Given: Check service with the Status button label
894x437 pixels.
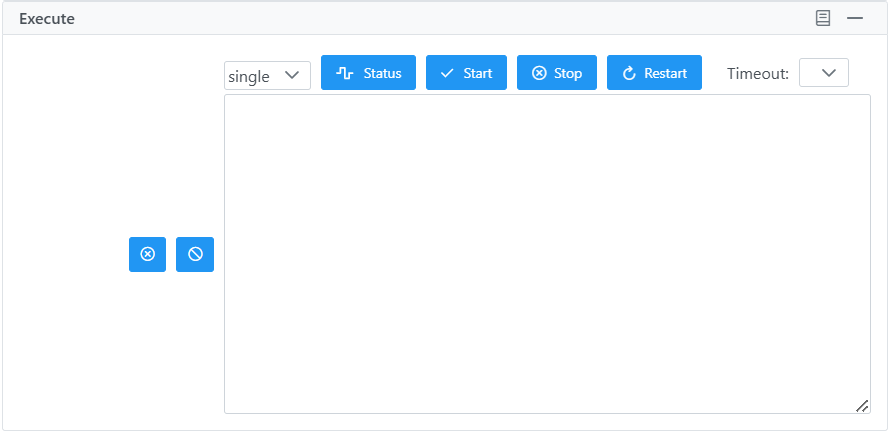Looking at the screenshot, I should coord(383,73).
